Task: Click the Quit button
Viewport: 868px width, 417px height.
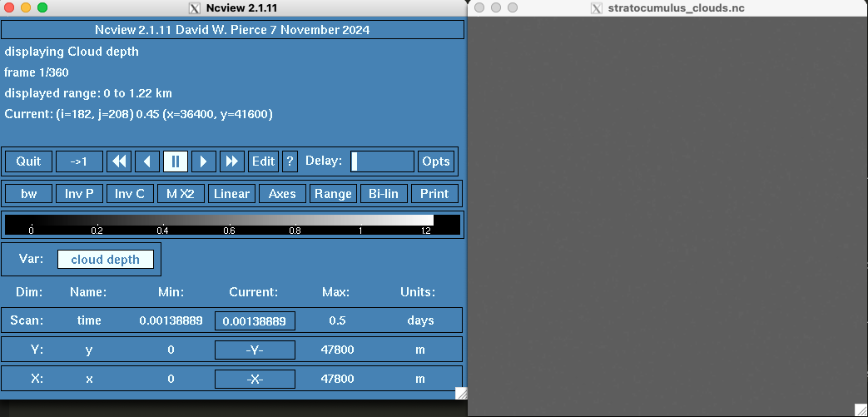Action: click(x=29, y=161)
